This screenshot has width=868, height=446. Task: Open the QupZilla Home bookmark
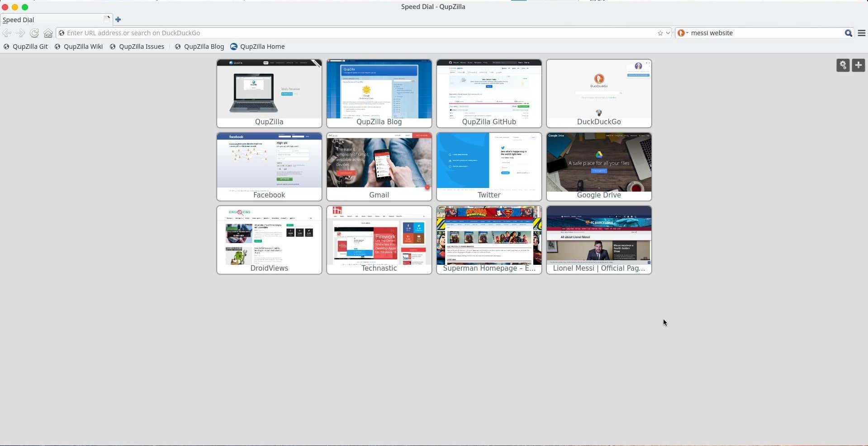pyautogui.click(x=257, y=47)
